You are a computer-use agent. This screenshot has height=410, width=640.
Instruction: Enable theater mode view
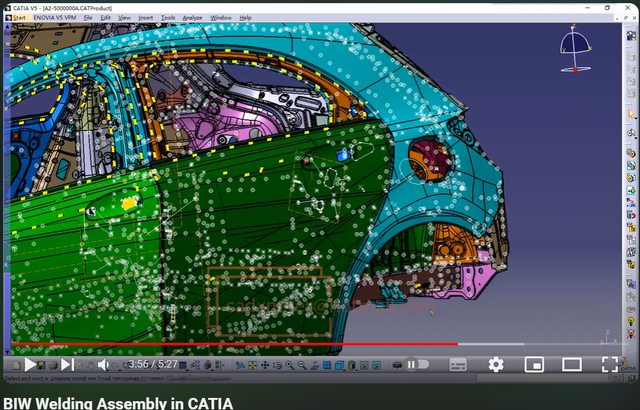(x=571, y=365)
